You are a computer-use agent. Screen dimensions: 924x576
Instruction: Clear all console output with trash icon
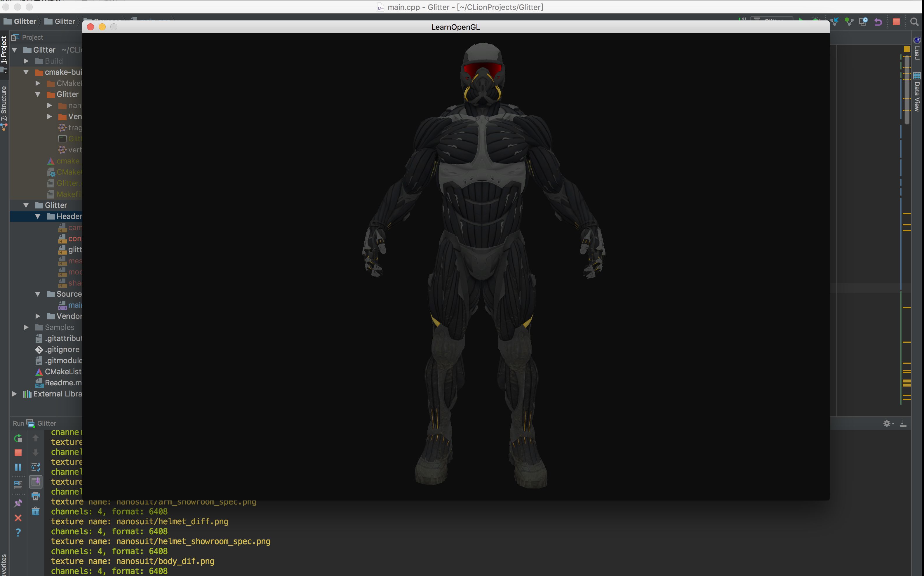pyautogui.click(x=35, y=511)
